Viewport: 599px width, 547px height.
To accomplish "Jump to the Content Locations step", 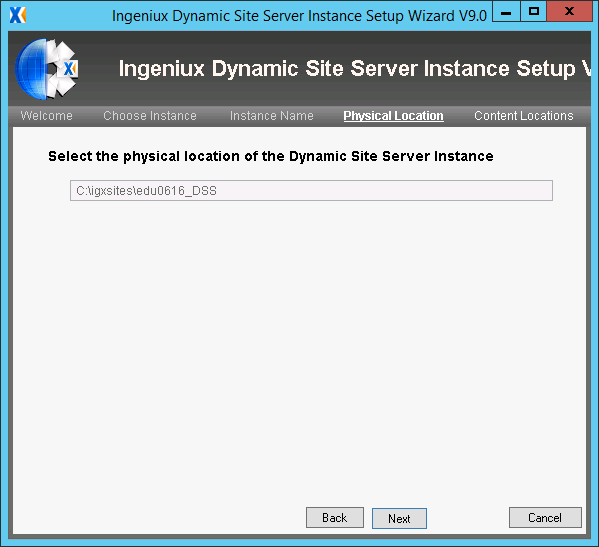I will click(524, 116).
